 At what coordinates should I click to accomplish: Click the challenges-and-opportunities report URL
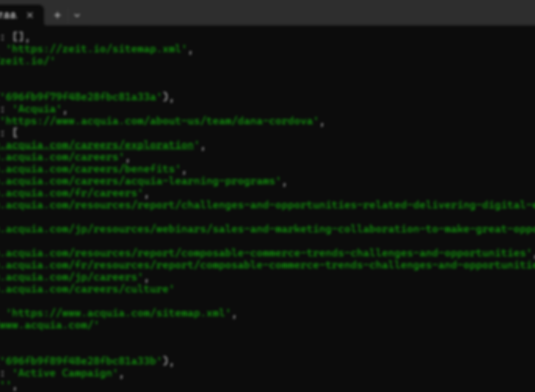click(266, 205)
